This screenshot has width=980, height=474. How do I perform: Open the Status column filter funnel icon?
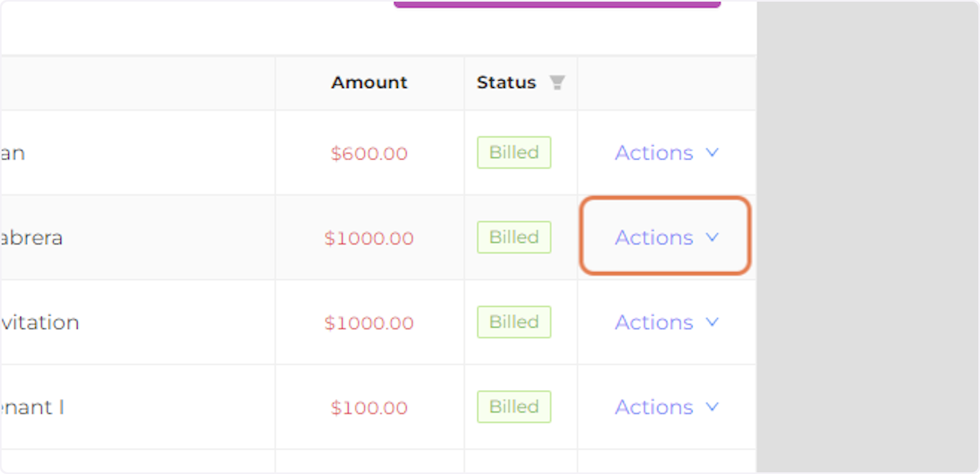pos(558,82)
